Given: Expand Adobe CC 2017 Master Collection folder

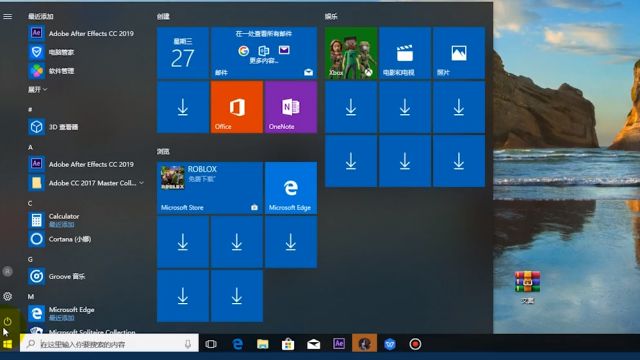Looking at the screenshot, I should point(86,183).
